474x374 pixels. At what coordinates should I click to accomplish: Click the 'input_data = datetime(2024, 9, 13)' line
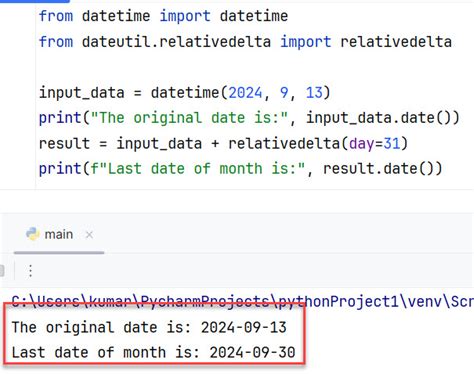(x=184, y=93)
